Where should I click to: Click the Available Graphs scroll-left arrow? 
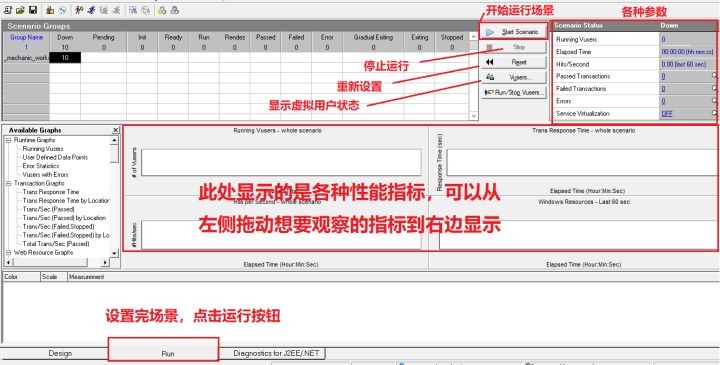click(7, 262)
